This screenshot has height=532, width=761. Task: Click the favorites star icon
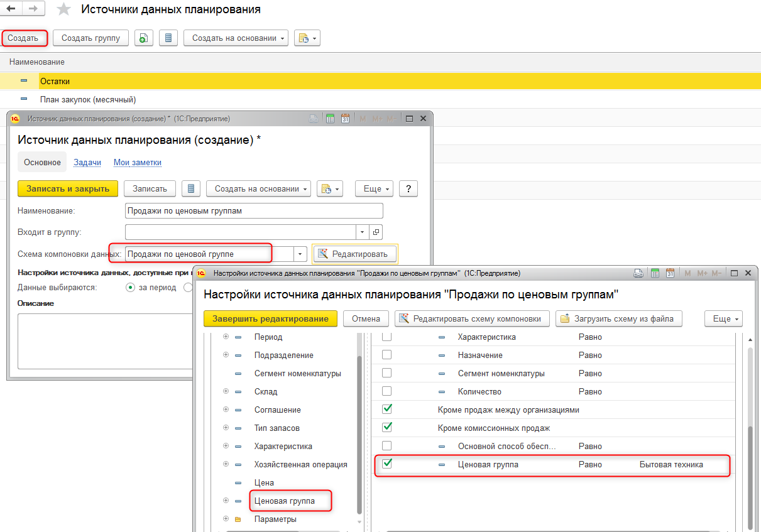coord(63,9)
